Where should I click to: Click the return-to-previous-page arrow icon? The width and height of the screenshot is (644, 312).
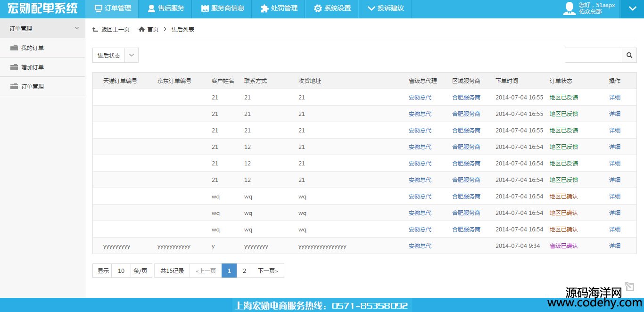pyautogui.click(x=96, y=29)
